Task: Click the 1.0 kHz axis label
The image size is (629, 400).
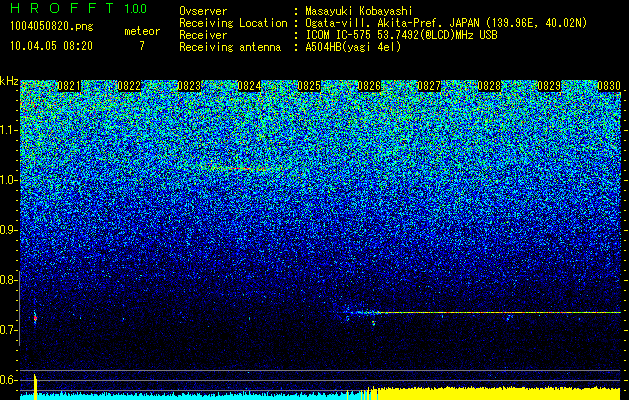Action: pyautogui.click(x=8, y=180)
